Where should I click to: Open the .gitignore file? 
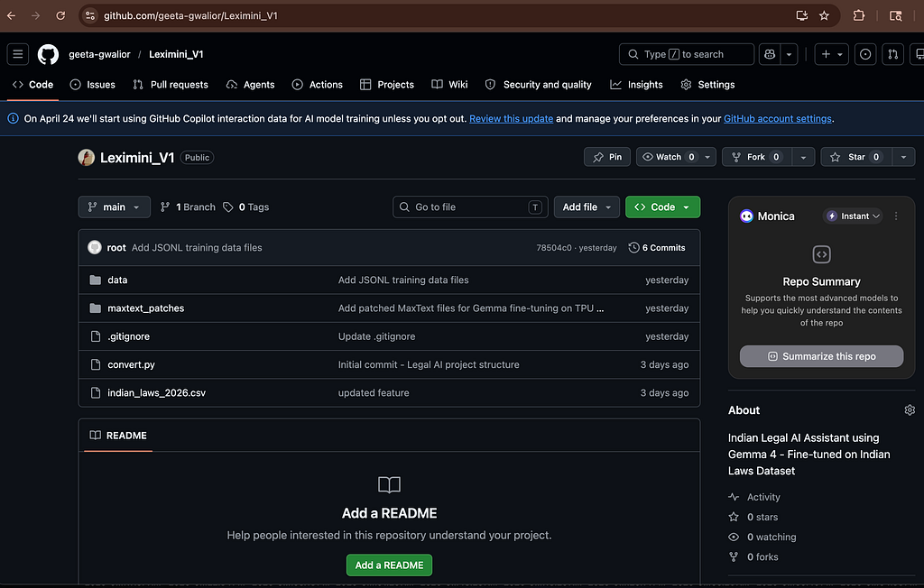point(128,337)
